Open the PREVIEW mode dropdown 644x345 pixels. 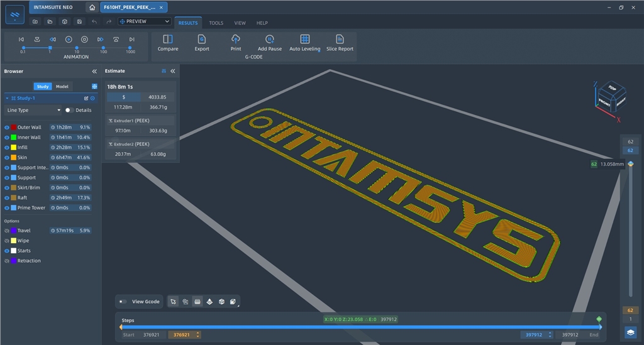pos(145,21)
